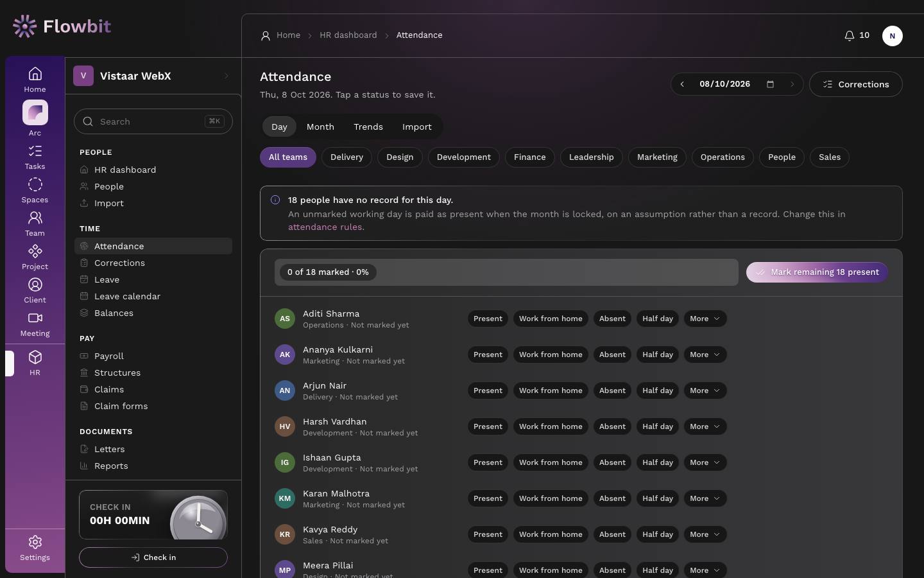Screen dimensions: 924x578
Task: Switch to the Month tab
Action: click(320, 127)
